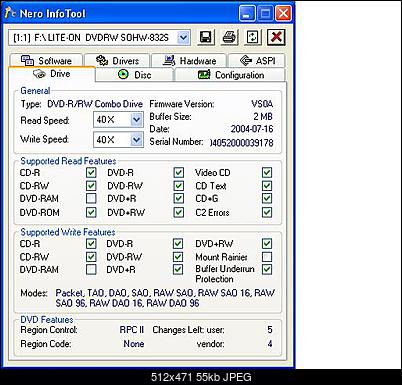The height and width of the screenshot is (385, 402).
Task: Open the Disc tab
Action: [x=135, y=75]
